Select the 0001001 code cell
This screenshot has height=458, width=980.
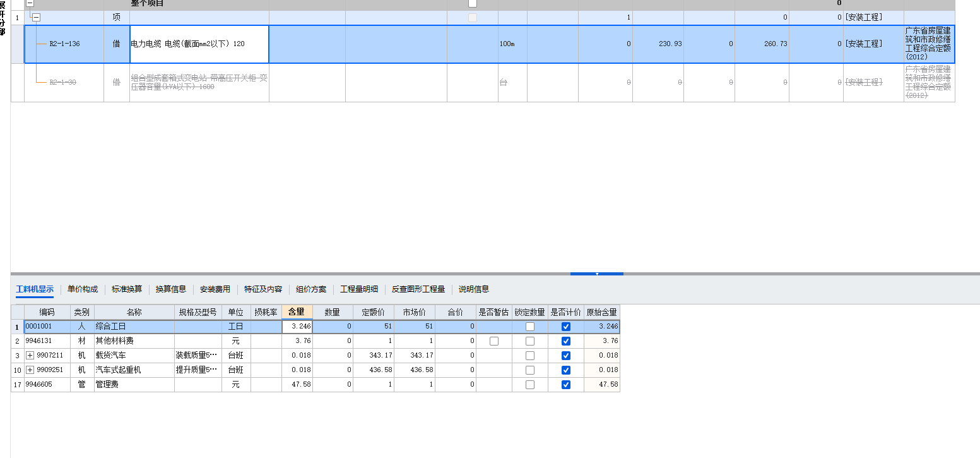tap(47, 327)
